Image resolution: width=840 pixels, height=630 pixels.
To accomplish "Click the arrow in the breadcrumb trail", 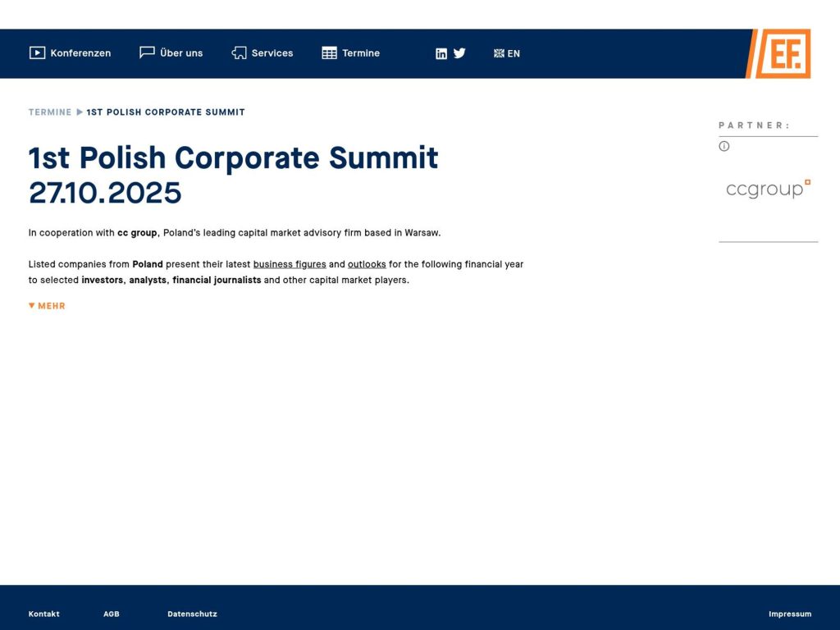I will coord(79,112).
